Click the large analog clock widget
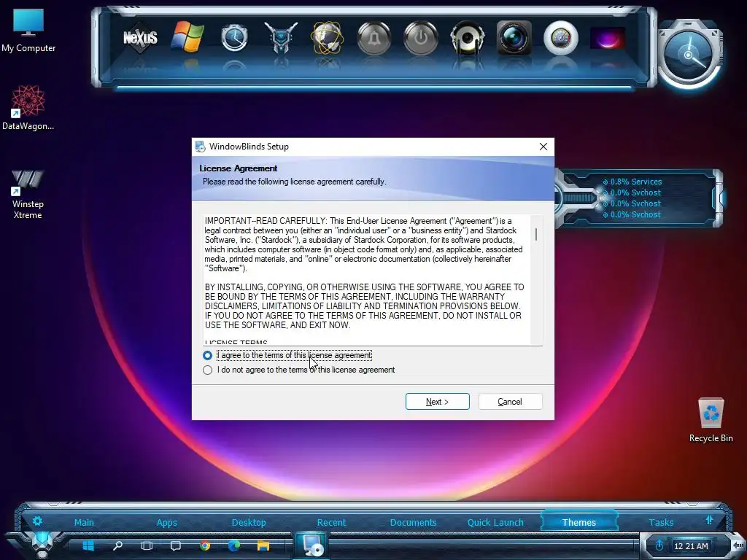747x560 pixels. point(689,55)
